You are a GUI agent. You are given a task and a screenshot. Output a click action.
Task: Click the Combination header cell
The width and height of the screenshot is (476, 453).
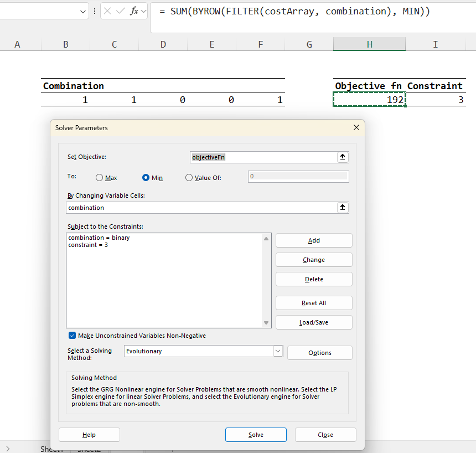(65, 86)
